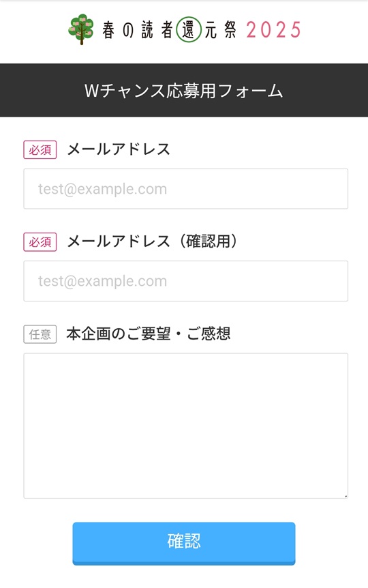Focus the メールアドレス input field
This screenshot has height=588, width=368.
[186, 189]
